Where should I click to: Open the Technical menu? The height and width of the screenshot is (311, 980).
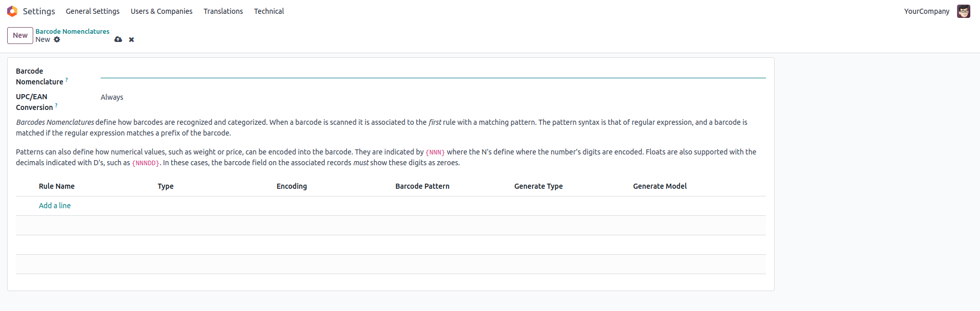point(269,11)
